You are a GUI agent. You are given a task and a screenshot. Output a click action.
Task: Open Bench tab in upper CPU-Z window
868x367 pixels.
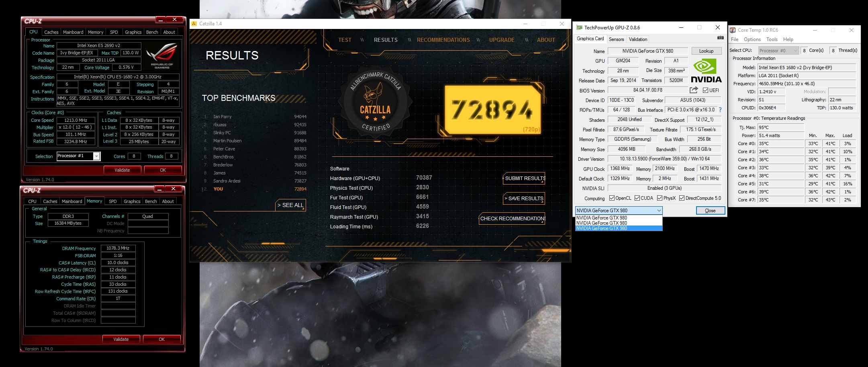coord(152,32)
